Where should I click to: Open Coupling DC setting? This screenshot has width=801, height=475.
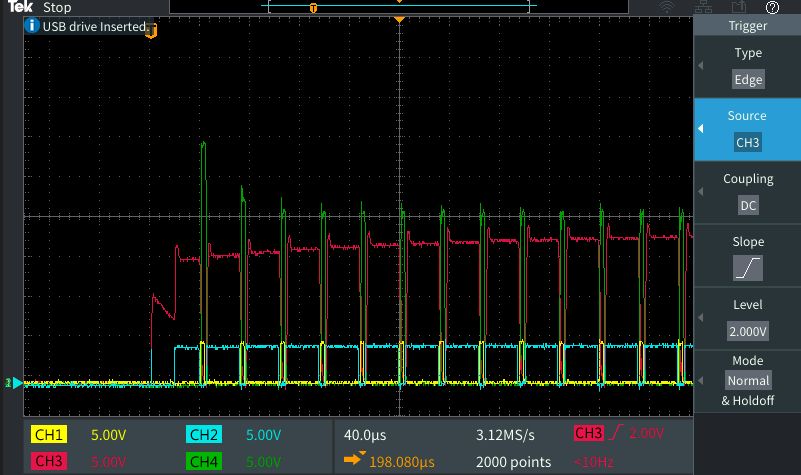747,193
